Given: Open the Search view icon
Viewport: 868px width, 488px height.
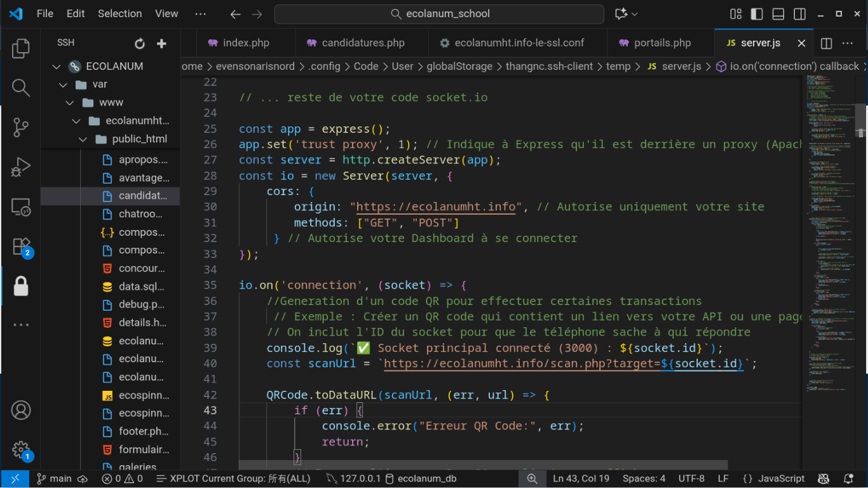Looking at the screenshot, I should point(21,88).
